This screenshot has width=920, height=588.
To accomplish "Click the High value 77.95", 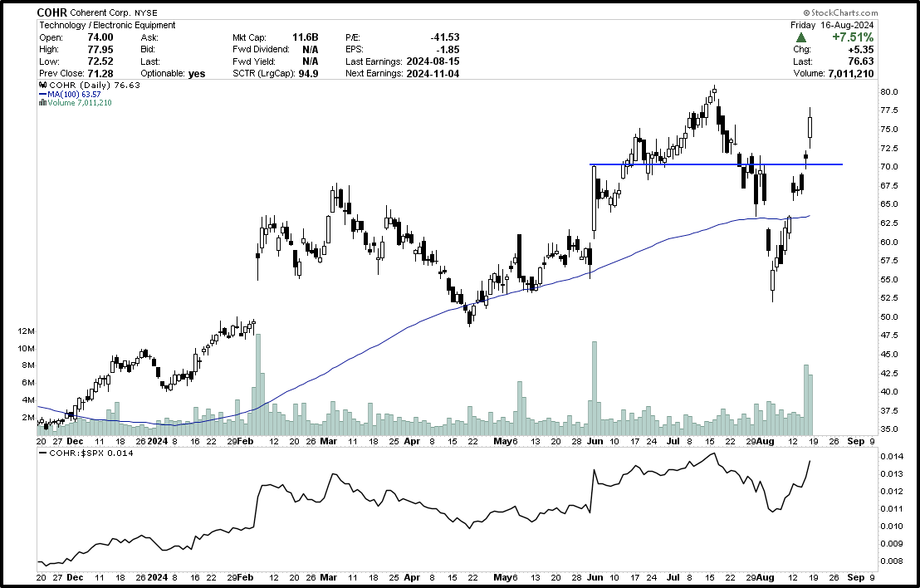I will (100, 50).
